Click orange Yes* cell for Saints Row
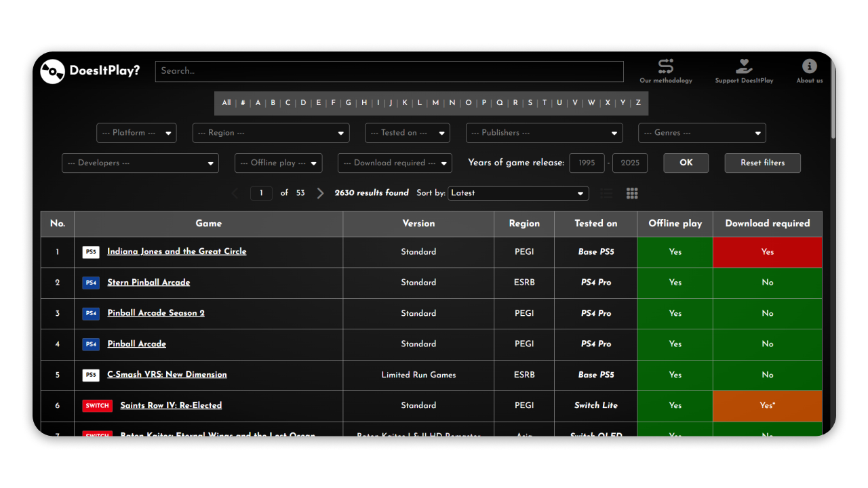 [x=768, y=406]
